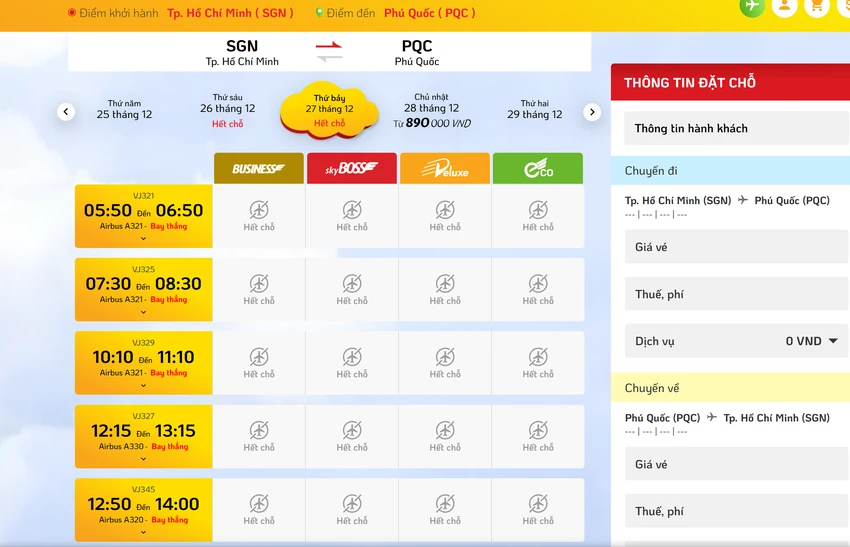850x547 pixels.
Task: Expand details chevron for flight VJ329
Action: [x=144, y=385]
